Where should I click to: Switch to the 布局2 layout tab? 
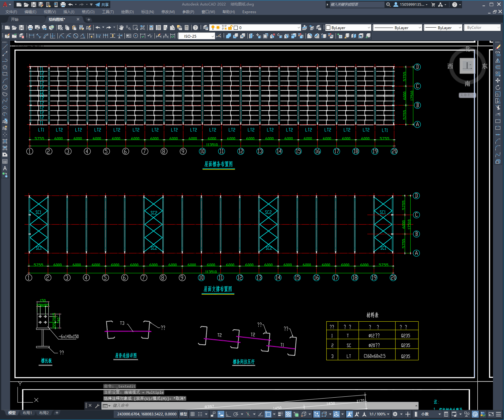tap(44, 413)
